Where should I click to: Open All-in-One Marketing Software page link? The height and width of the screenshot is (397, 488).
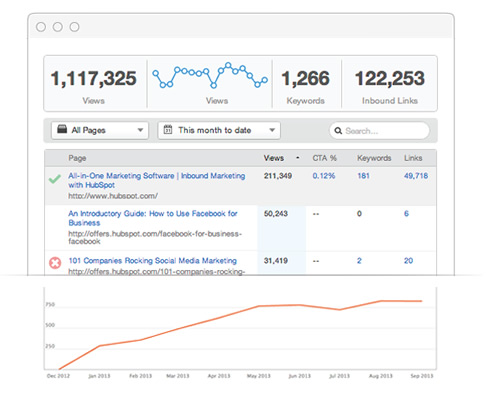click(157, 180)
